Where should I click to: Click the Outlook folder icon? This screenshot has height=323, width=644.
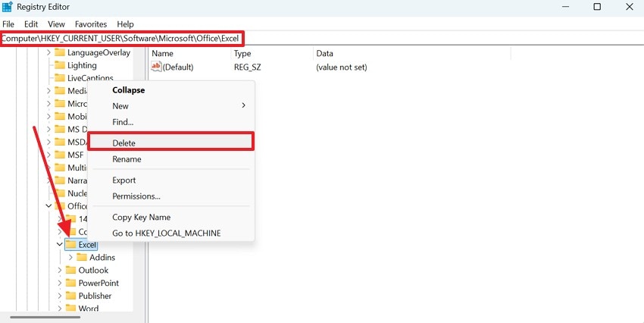click(x=71, y=270)
